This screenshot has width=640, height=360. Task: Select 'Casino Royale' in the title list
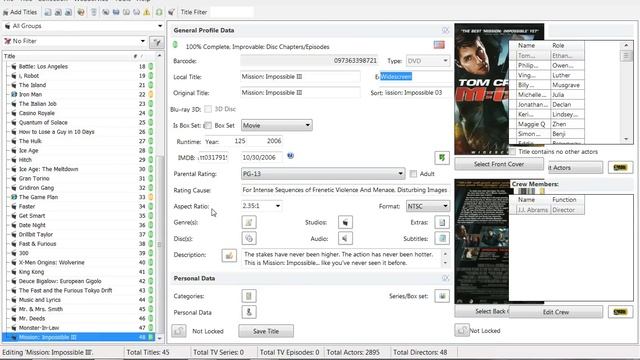tap(37, 113)
